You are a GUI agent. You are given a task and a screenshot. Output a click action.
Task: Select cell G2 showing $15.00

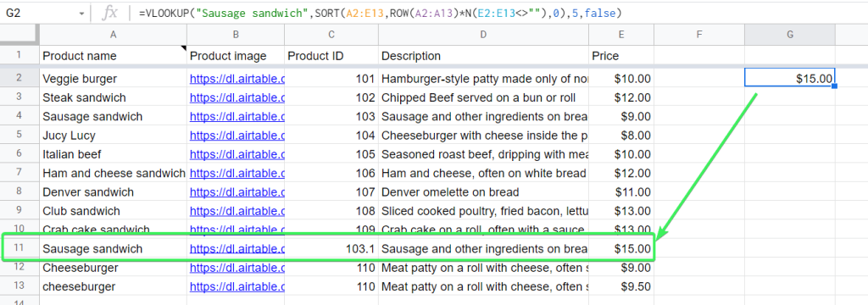click(x=789, y=78)
